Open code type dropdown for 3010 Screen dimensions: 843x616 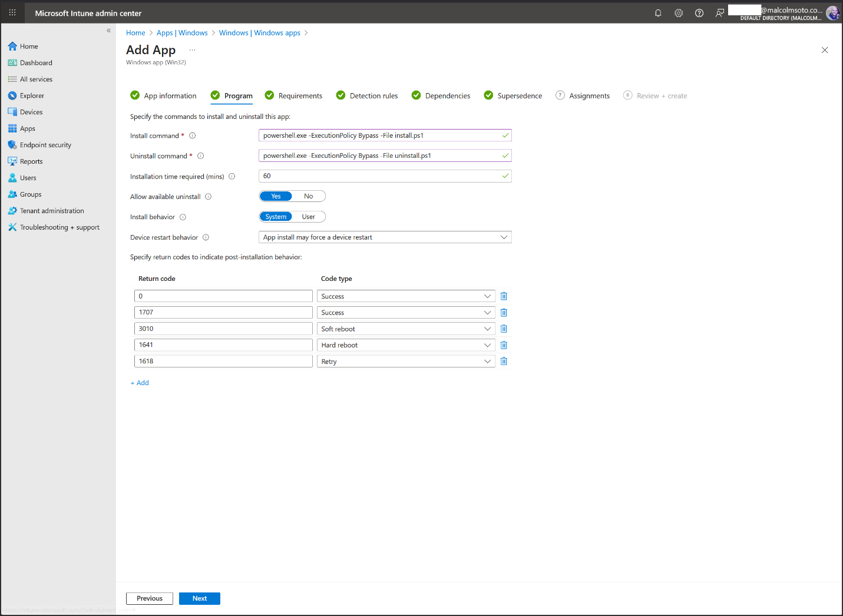(405, 329)
